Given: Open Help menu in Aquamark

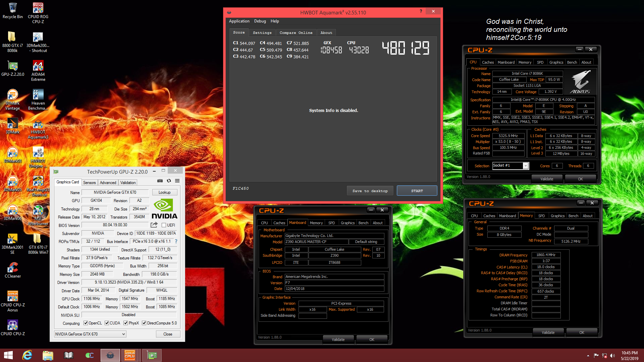Looking at the screenshot, I should tap(275, 21).
